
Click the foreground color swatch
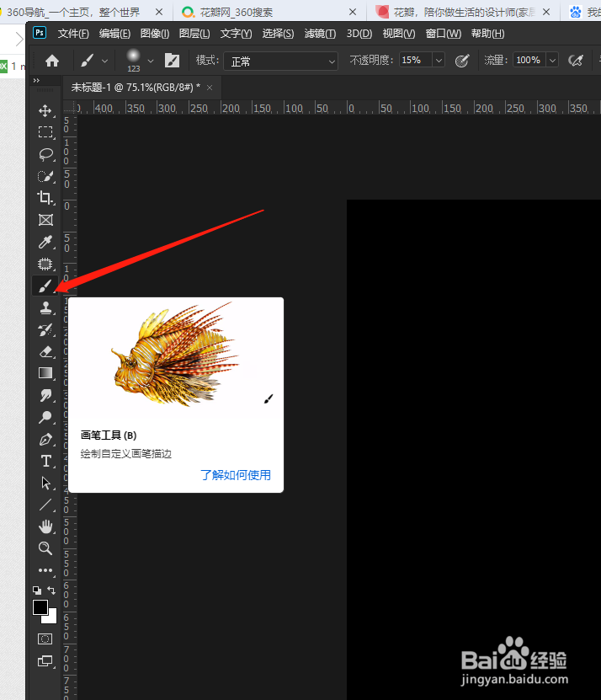coord(40,607)
